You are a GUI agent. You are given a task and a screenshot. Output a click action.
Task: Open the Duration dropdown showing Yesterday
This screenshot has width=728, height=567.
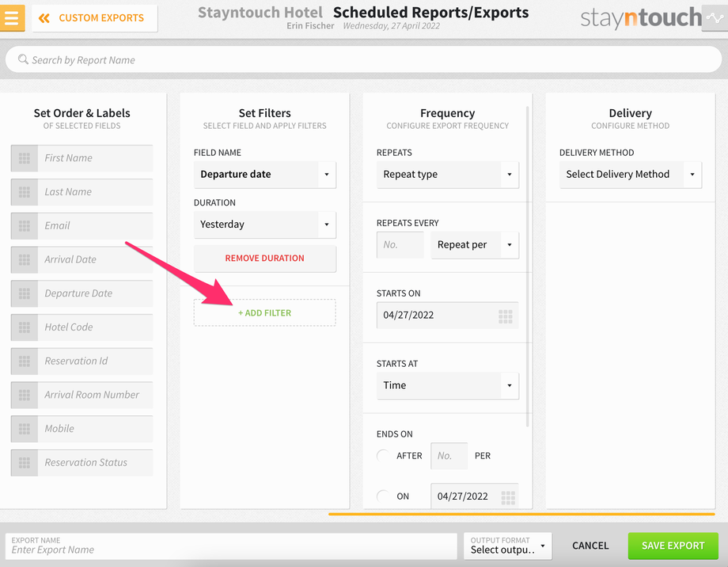pos(264,225)
